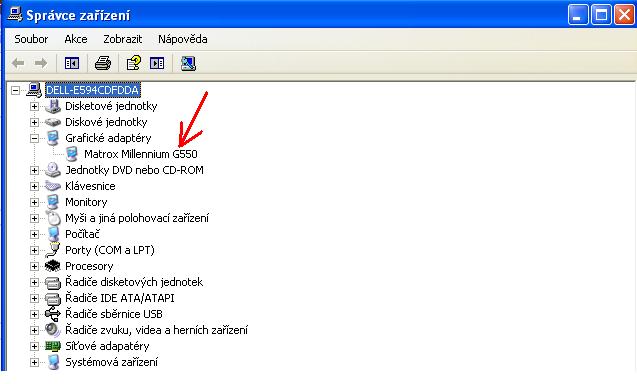Viewport: 637px width, 384px height.
Task: Expand Myši a jiná polohovací zařízení node
Action: [34, 218]
